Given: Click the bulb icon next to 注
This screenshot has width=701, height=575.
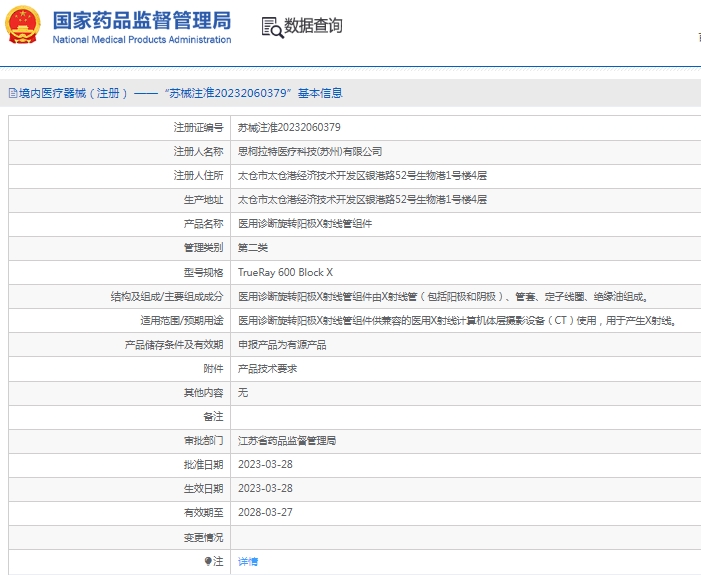Looking at the screenshot, I should 208,561.
